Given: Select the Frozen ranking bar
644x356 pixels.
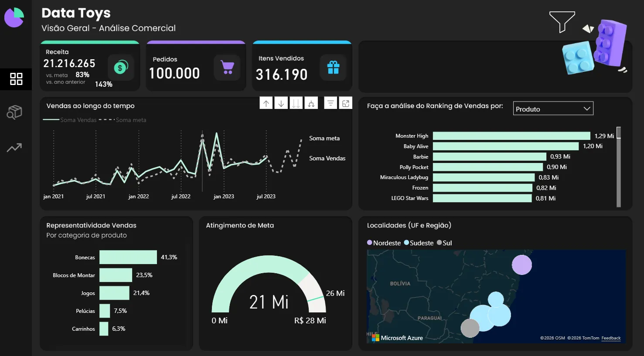Looking at the screenshot, I should pyautogui.click(x=483, y=188).
